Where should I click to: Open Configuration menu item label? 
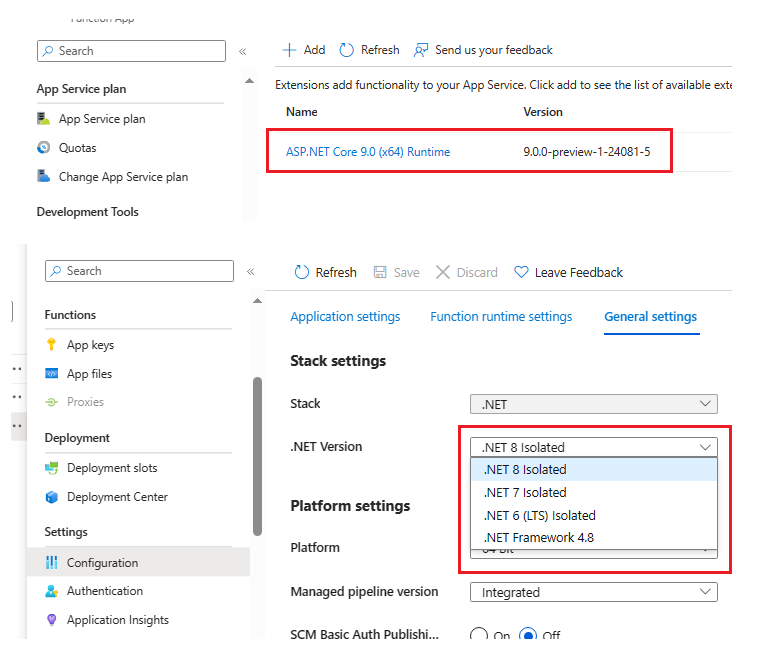(102, 562)
